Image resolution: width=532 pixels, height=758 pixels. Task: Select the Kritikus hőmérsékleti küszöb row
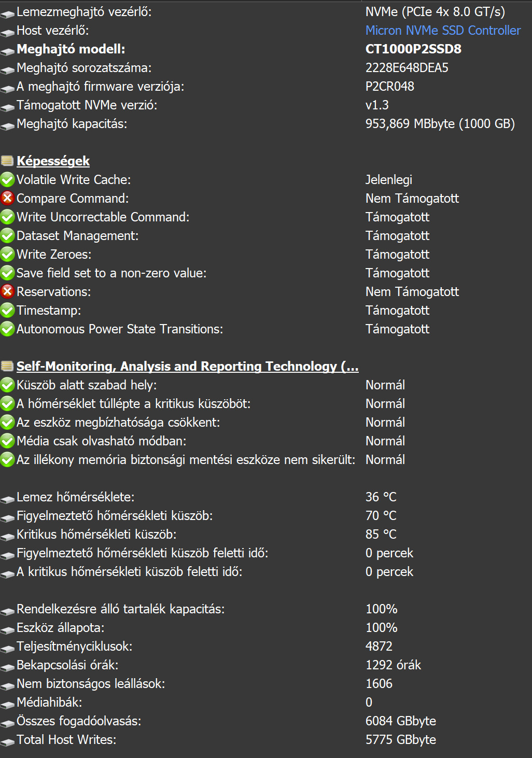(x=96, y=535)
